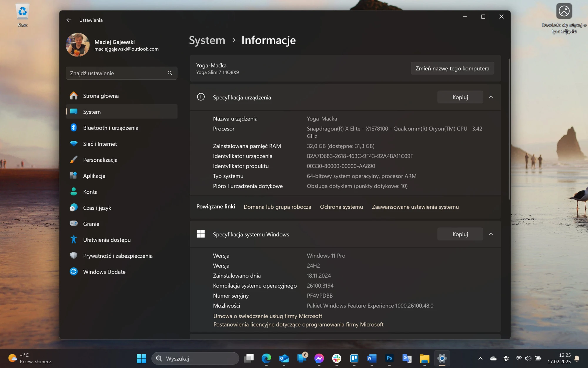Image resolution: width=588 pixels, height=368 pixels.
Task: Launch Microsoft Edge from taskbar
Action: click(266, 358)
